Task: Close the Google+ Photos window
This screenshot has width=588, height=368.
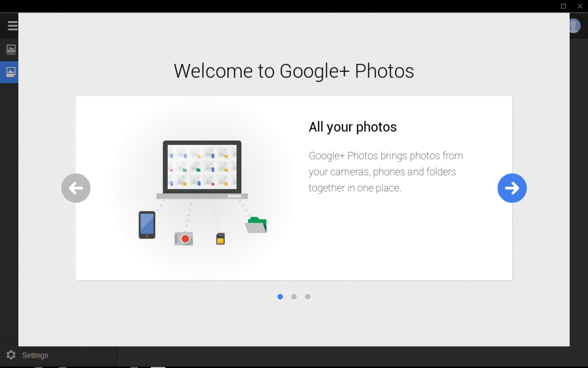Action: coord(579,6)
